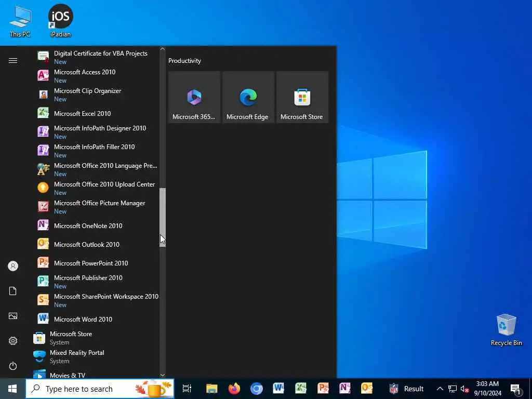
Task: Open File Explorer from the taskbar
Action: (x=212, y=389)
